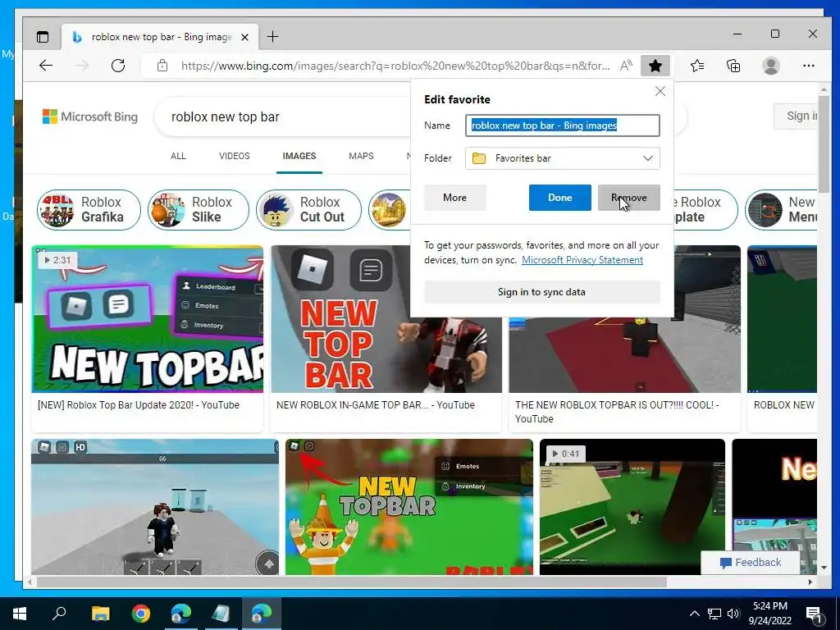
Task: Expand the Favorites bar folder dropdown
Action: click(x=563, y=158)
